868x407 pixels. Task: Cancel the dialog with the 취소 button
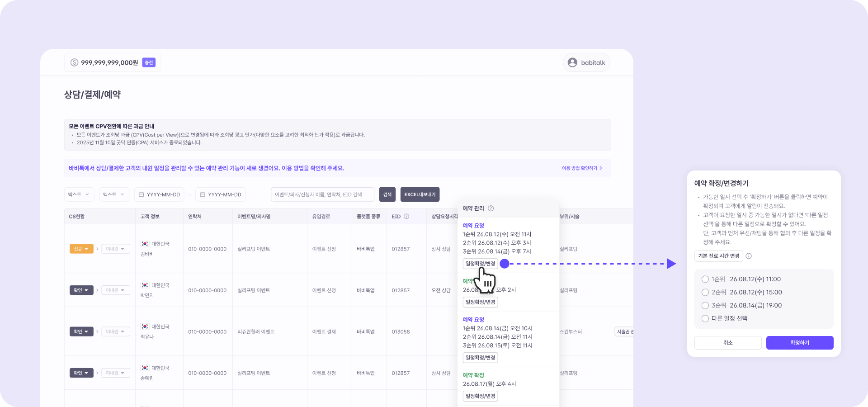click(728, 343)
